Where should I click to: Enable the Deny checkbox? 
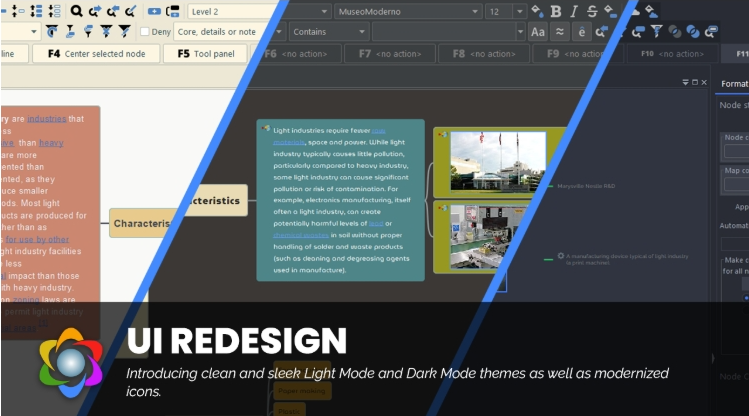145,32
